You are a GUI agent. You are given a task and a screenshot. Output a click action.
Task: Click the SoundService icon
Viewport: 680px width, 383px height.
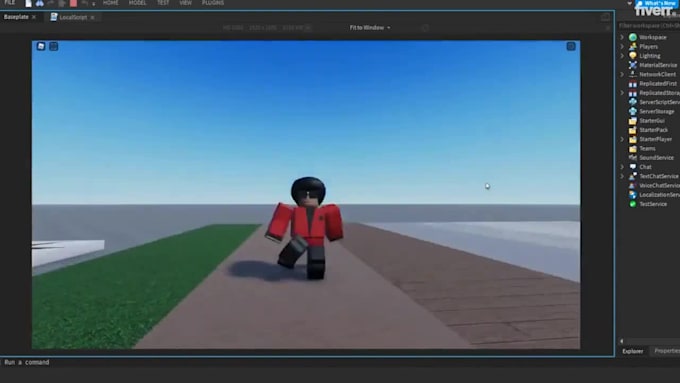coord(633,157)
